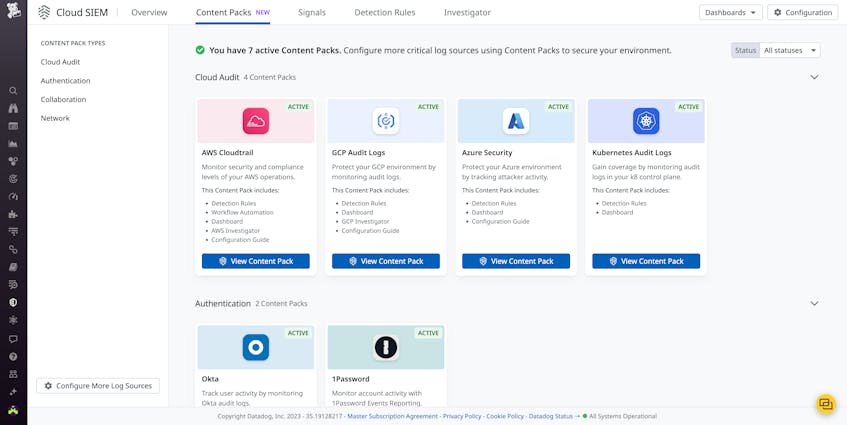Click the chain link icon in the sidebar
847x425 pixels.
coord(13,249)
